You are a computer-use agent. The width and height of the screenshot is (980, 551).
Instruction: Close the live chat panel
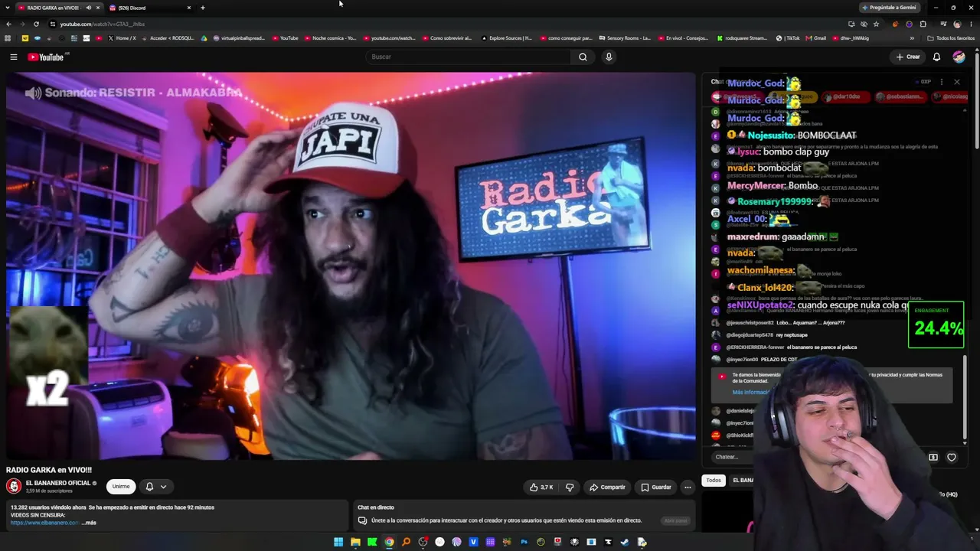tap(956, 82)
